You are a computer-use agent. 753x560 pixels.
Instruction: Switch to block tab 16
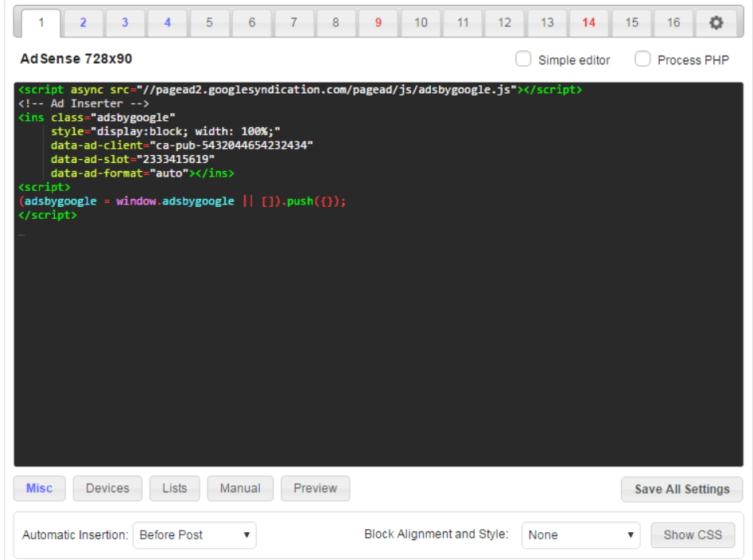click(673, 22)
